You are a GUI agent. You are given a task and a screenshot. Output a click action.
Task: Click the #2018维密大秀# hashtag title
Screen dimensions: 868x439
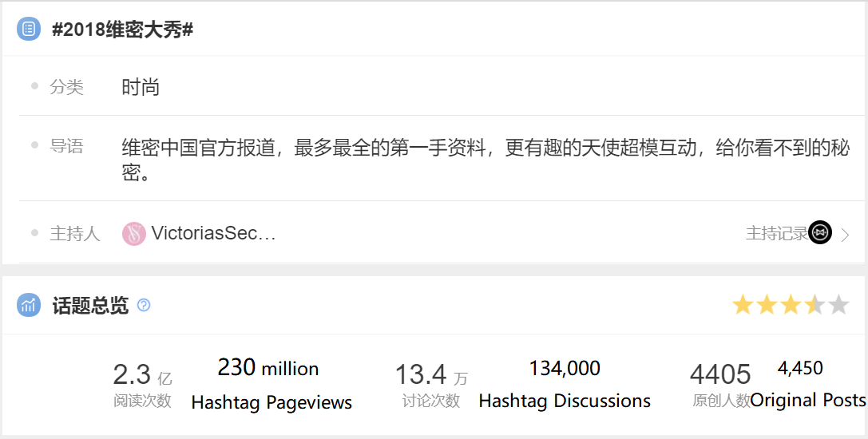point(122,30)
